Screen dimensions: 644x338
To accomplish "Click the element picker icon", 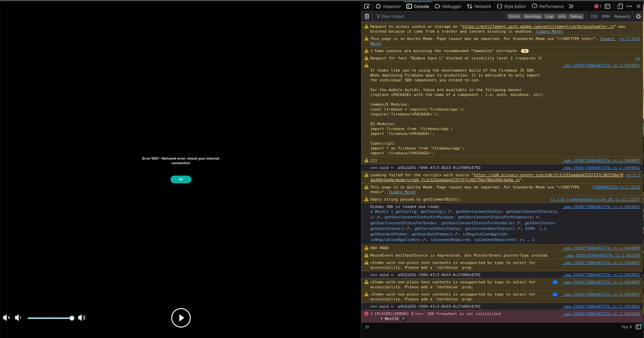I will 367,6.
